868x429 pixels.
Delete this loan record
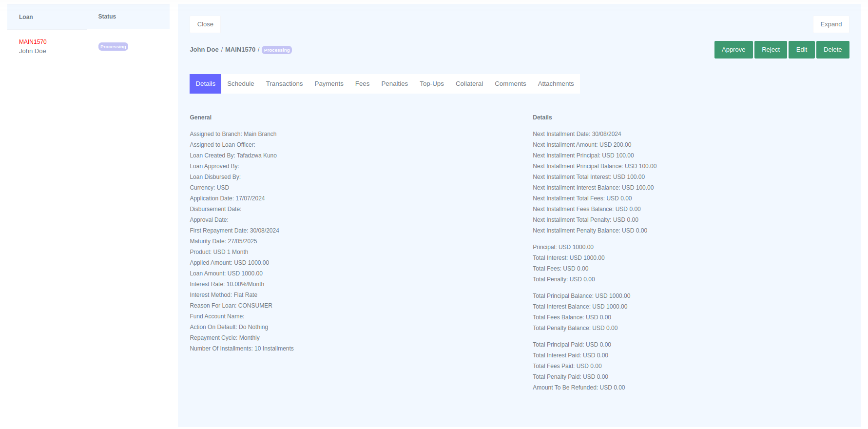click(x=832, y=50)
